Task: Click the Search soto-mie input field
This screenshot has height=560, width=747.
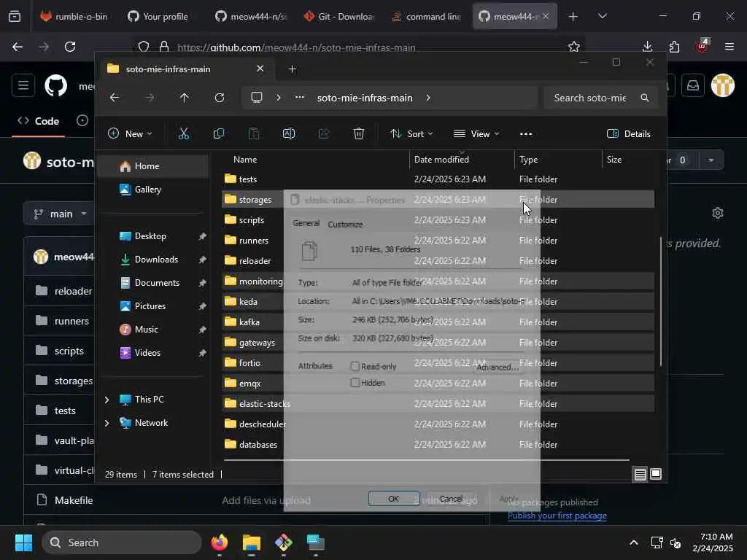Action: pyautogui.click(x=589, y=98)
